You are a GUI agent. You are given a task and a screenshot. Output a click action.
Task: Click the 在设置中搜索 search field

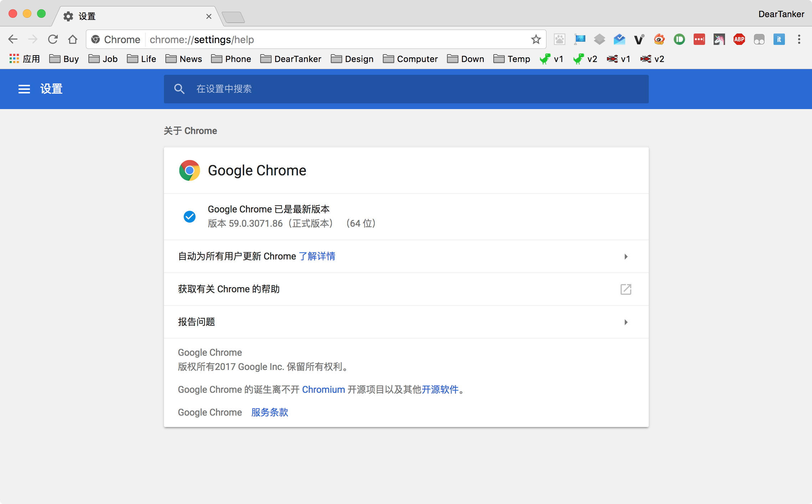click(406, 89)
